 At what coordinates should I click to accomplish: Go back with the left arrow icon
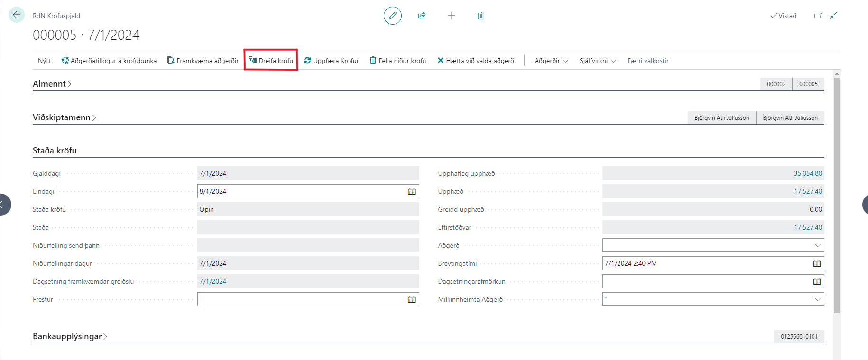(17, 15)
